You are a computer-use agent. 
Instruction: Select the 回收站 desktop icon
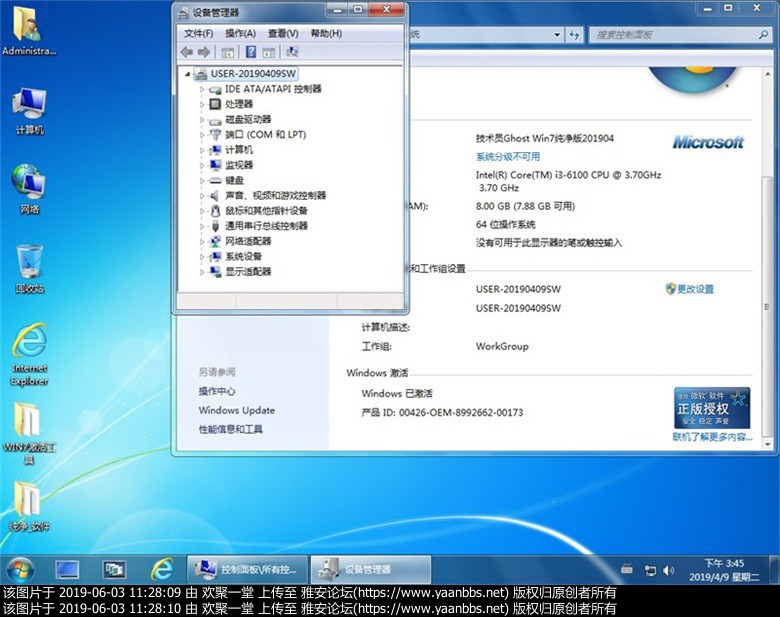[x=29, y=269]
